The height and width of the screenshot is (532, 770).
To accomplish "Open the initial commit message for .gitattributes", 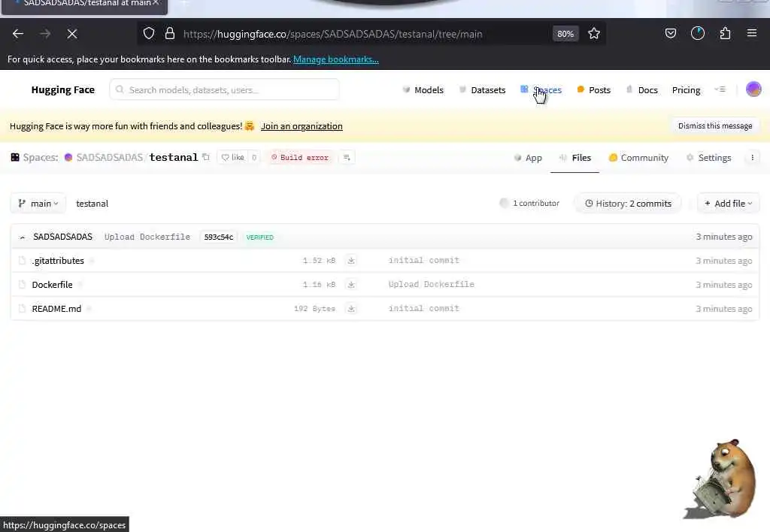I will (424, 260).
